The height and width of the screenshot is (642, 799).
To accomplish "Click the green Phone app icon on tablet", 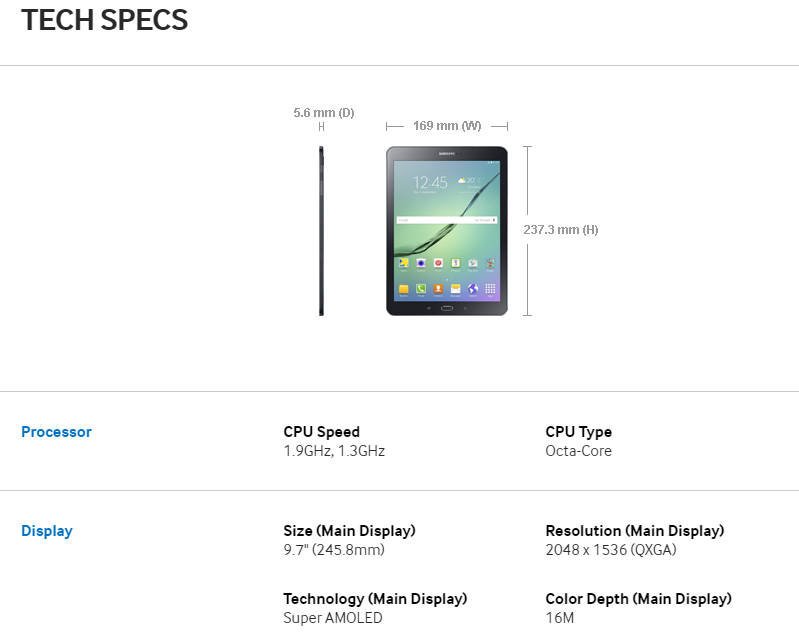I will [x=421, y=289].
